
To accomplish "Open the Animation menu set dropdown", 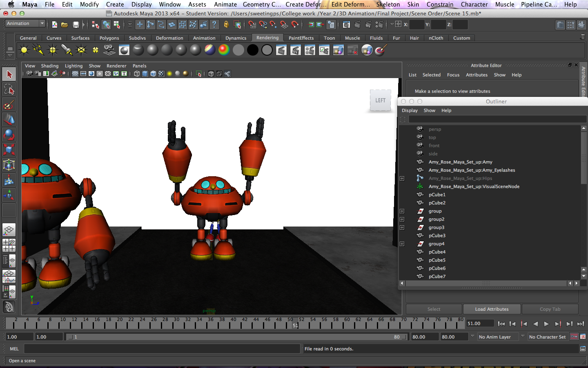I will pyautogui.click(x=24, y=23).
